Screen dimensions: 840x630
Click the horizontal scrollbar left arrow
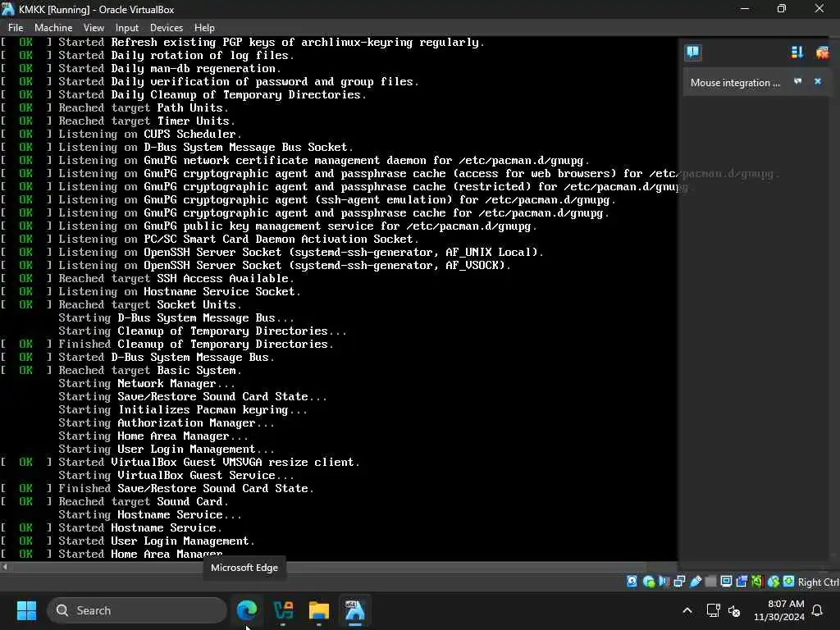click(x=5, y=566)
